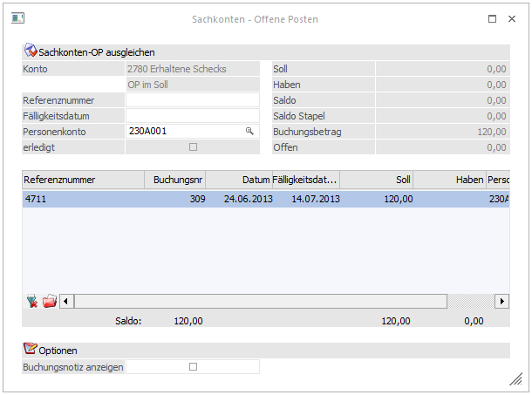532x395 pixels.
Task: Click the Soll column header
Action: pyautogui.click(x=377, y=180)
